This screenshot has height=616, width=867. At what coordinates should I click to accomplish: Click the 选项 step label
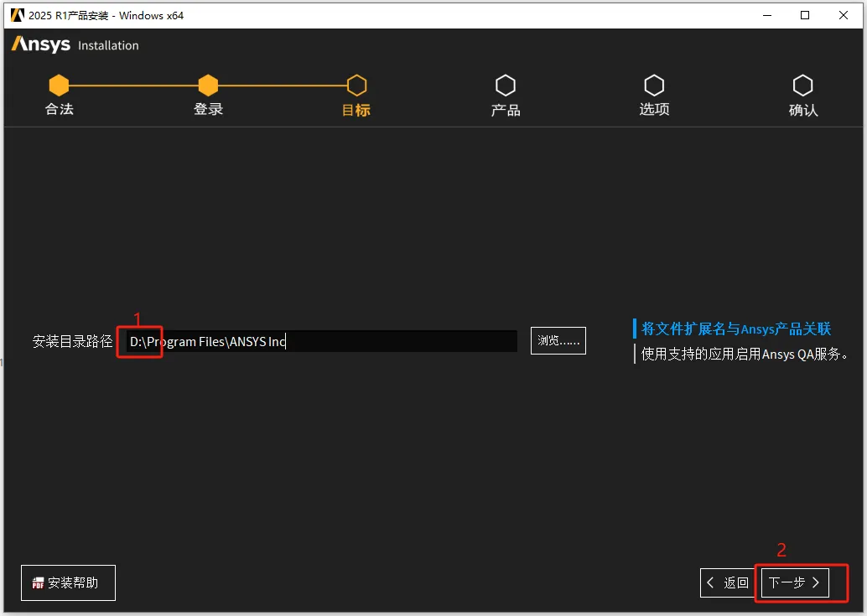tap(655, 109)
